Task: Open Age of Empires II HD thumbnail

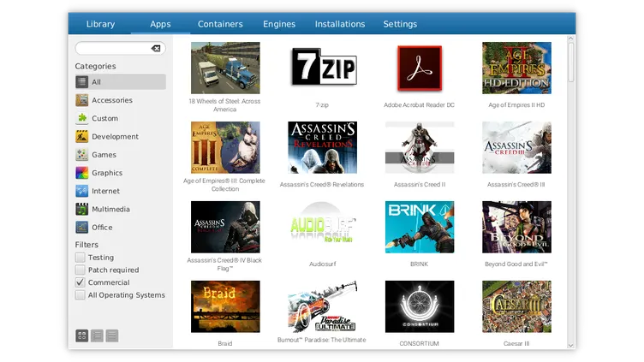Action: click(x=516, y=68)
